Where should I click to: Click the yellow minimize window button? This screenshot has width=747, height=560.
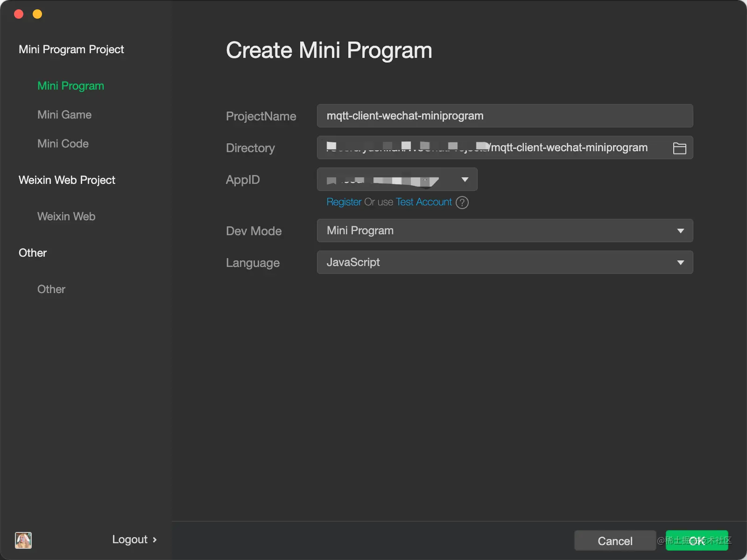tap(37, 14)
